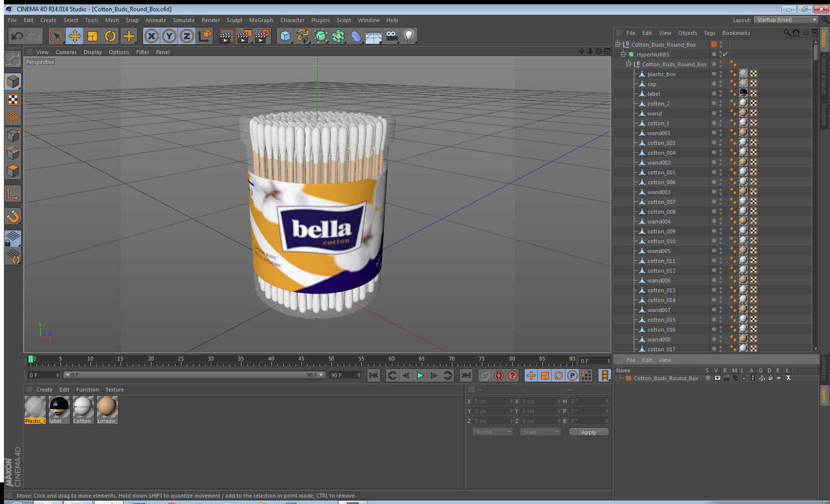
Task: Activate the Rotate tool
Action: pyautogui.click(x=111, y=36)
